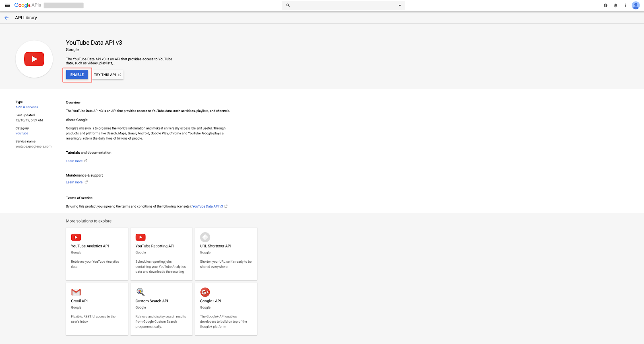Open the user account avatar
The height and width of the screenshot is (344, 644).
[x=636, y=5]
